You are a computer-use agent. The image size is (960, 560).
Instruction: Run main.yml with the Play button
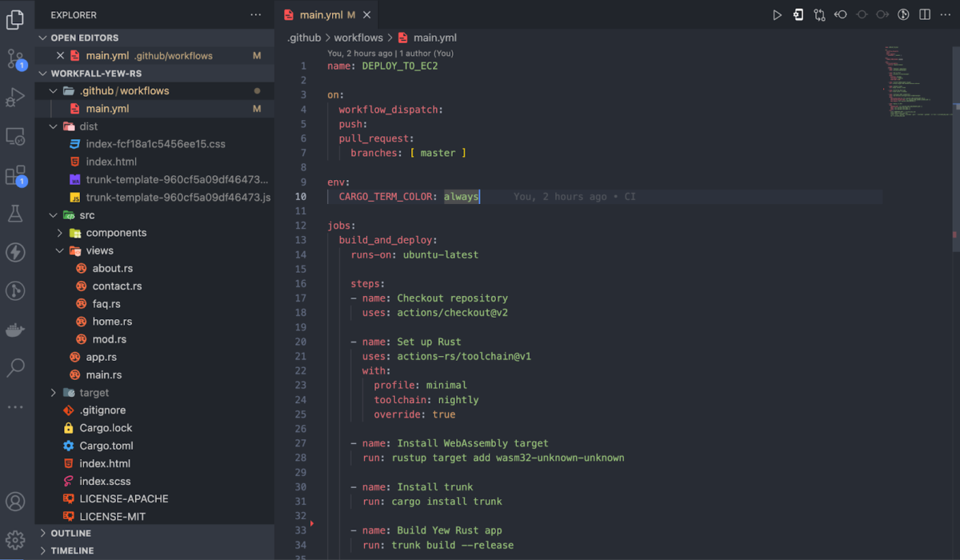[777, 14]
